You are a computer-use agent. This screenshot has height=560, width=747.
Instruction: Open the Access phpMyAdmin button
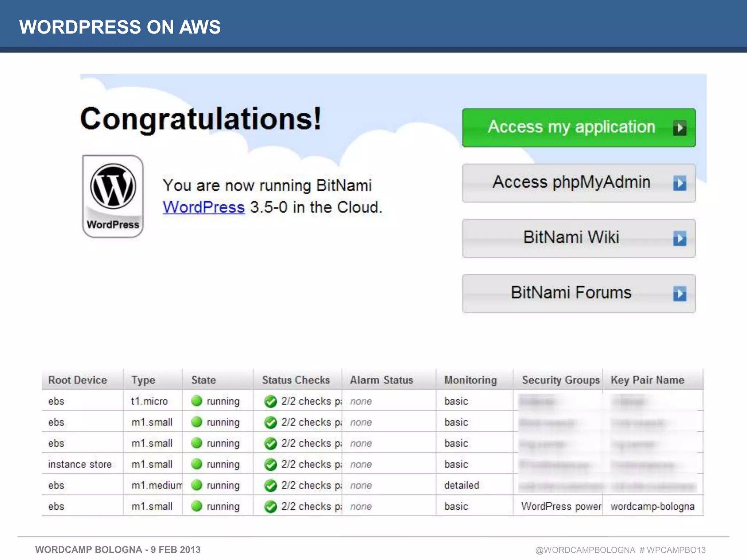[579, 183]
